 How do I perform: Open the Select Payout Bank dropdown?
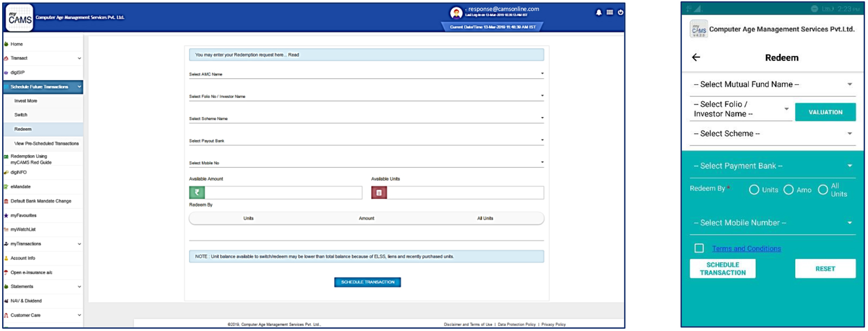point(366,141)
